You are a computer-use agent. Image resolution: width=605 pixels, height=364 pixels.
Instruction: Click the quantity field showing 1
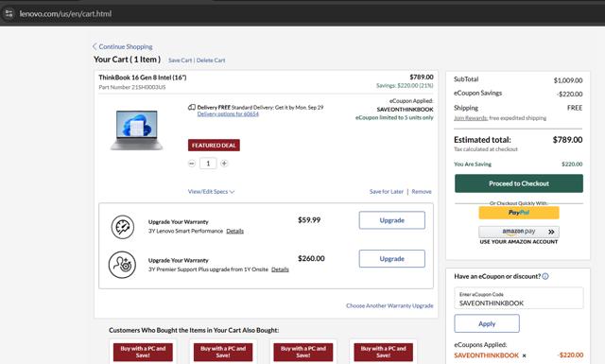208,164
